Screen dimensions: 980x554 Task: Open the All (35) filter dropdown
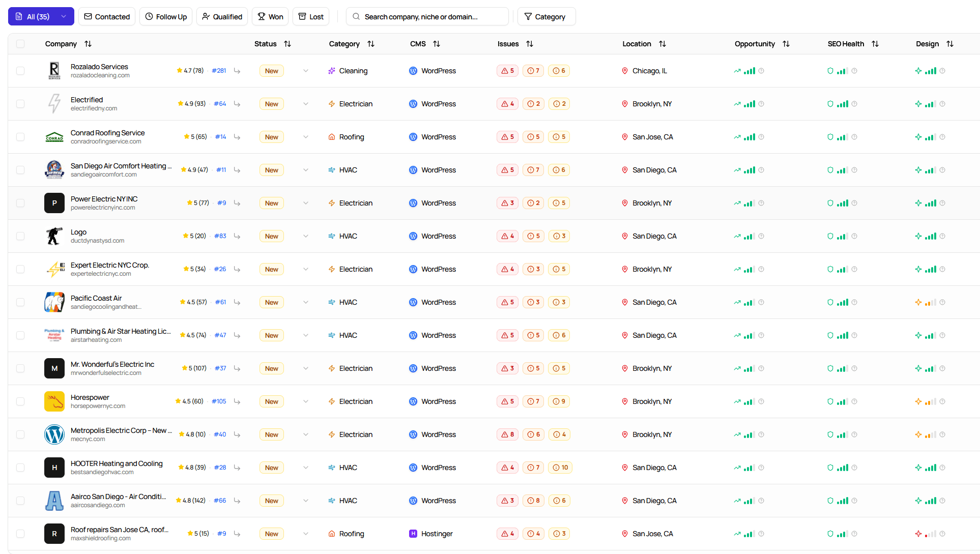pyautogui.click(x=41, y=16)
